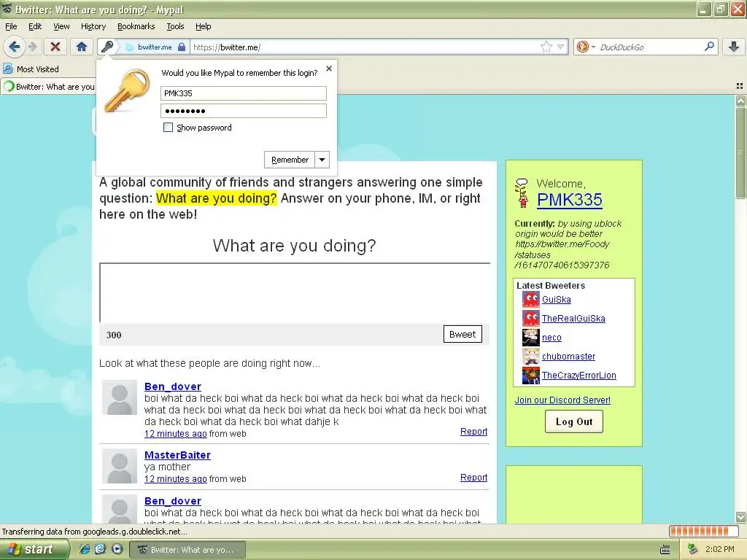The height and width of the screenshot is (560, 747).
Task: Open the Home page icon
Action: pyautogui.click(x=82, y=47)
